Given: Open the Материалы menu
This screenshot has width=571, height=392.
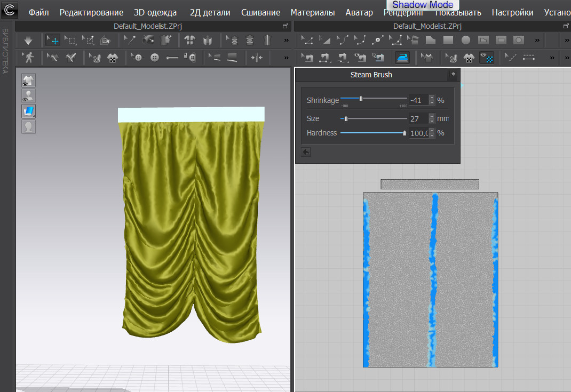Looking at the screenshot, I should point(313,12).
